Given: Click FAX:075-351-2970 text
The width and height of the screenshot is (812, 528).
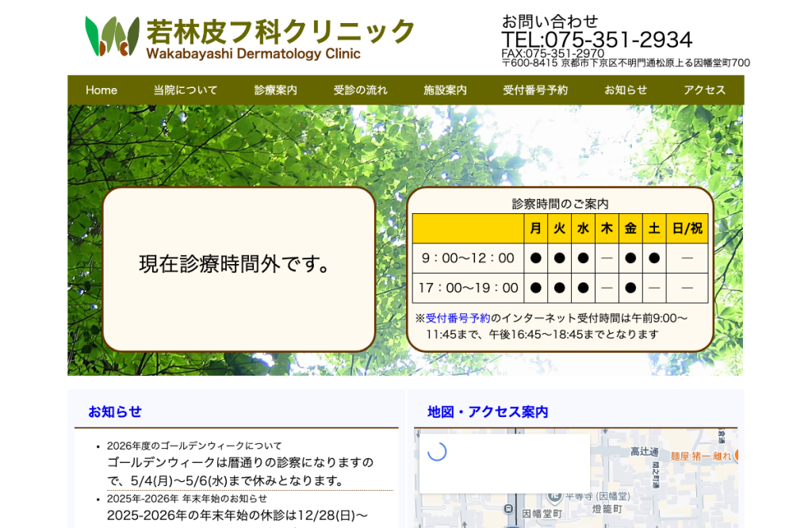Looking at the screenshot, I should tap(553, 53).
